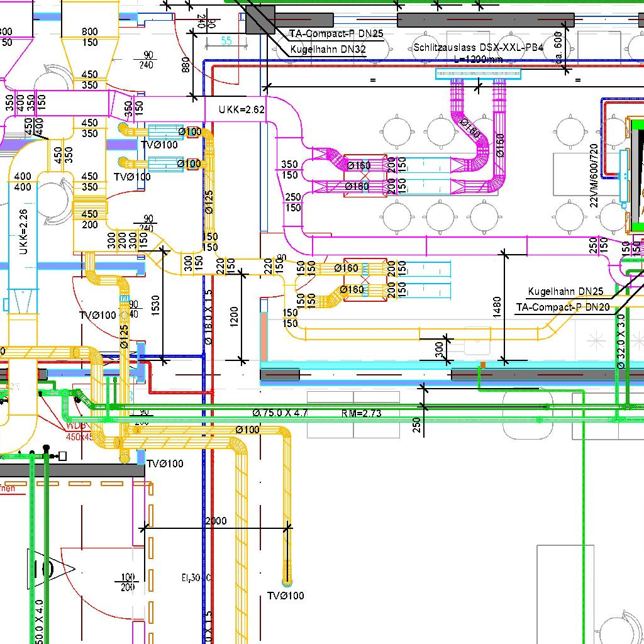The height and width of the screenshot is (644, 644).
Task: Select the snowflake symbol on the right
Action: coord(595,341)
